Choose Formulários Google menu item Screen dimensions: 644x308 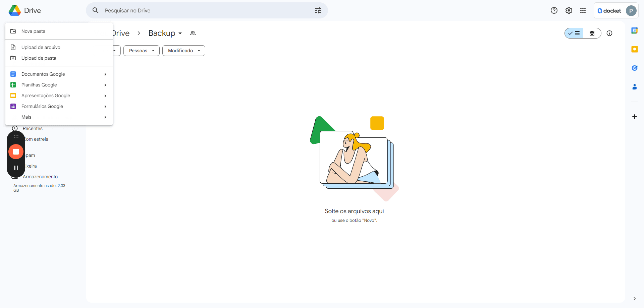(x=59, y=106)
